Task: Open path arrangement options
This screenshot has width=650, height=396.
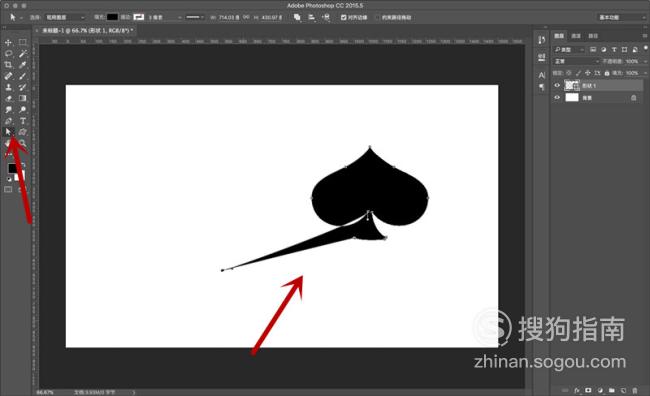Action: 326,17
